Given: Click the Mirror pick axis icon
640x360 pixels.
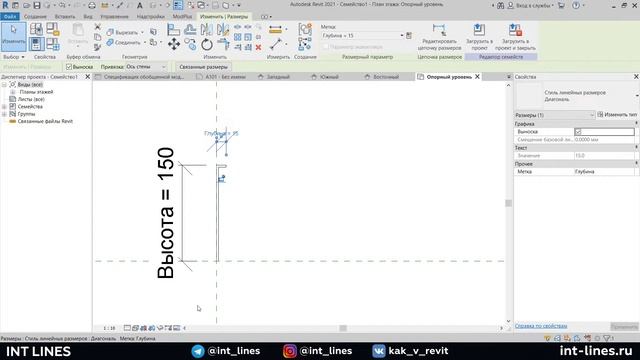Looking at the screenshot, I should pos(207,30).
